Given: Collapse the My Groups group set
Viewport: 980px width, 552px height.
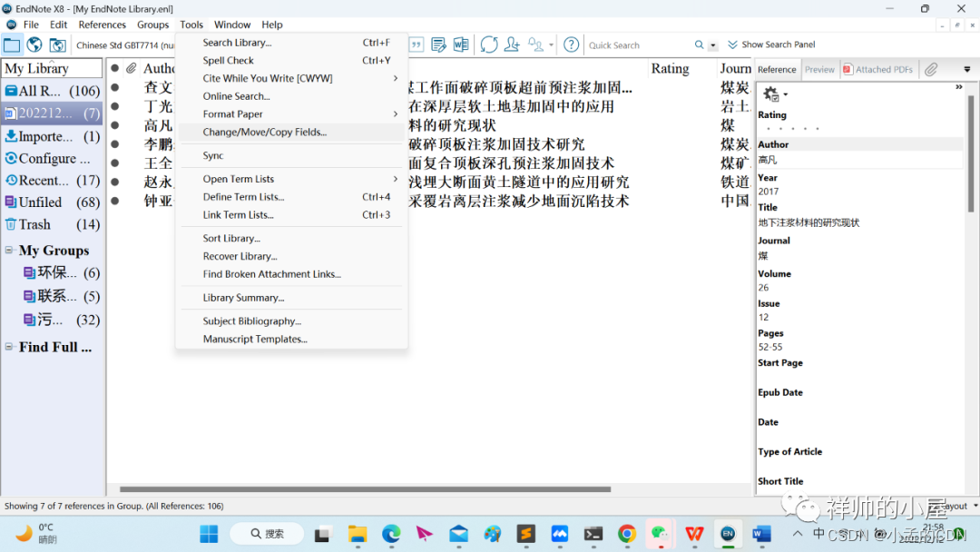Looking at the screenshot, I should [x=9, y=250].
